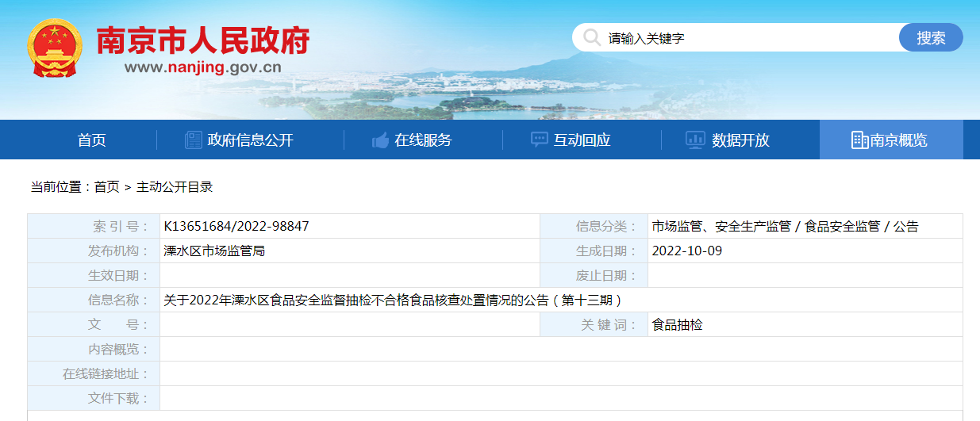This screenshot has height=421, width=980.
Task: Click the 文件下载 label cell
Action: click(x=94, y=399)
